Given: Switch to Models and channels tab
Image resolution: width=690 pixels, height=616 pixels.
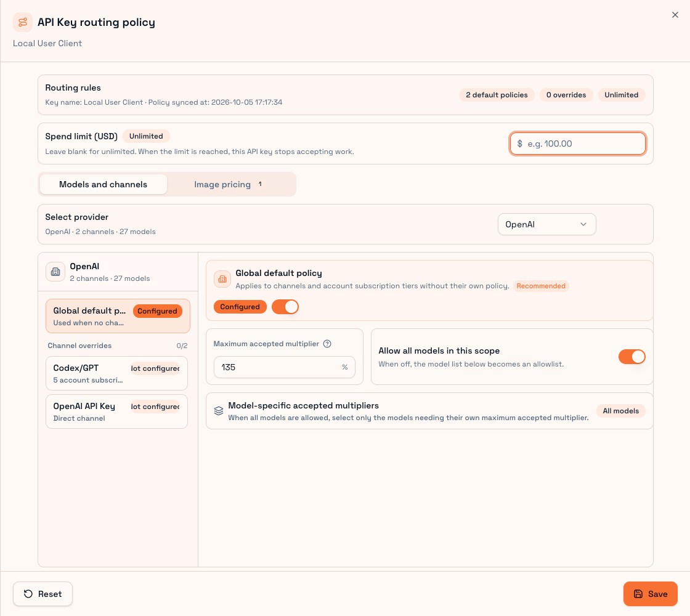Looking at the screenshot, I should (103, 184).
